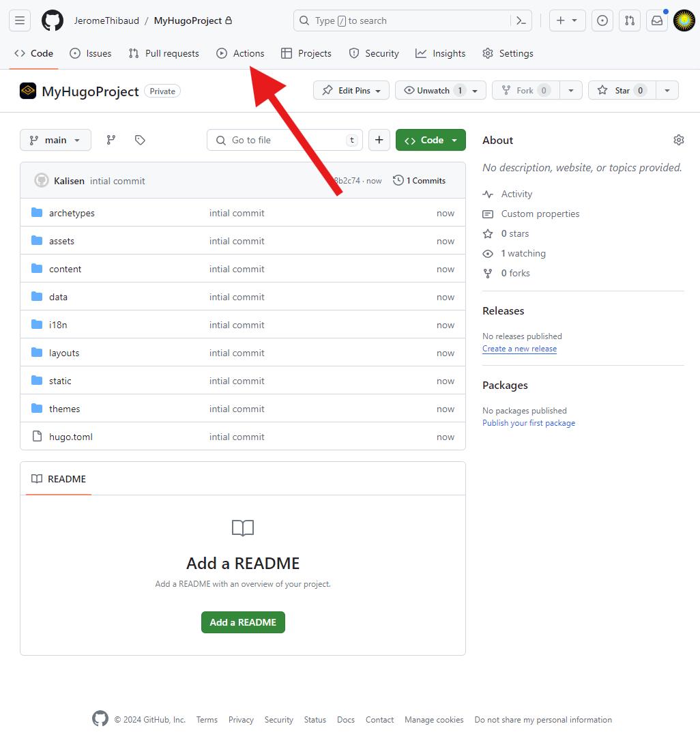
Task: Click the archetypes folder icon
Action: (37, 213)
